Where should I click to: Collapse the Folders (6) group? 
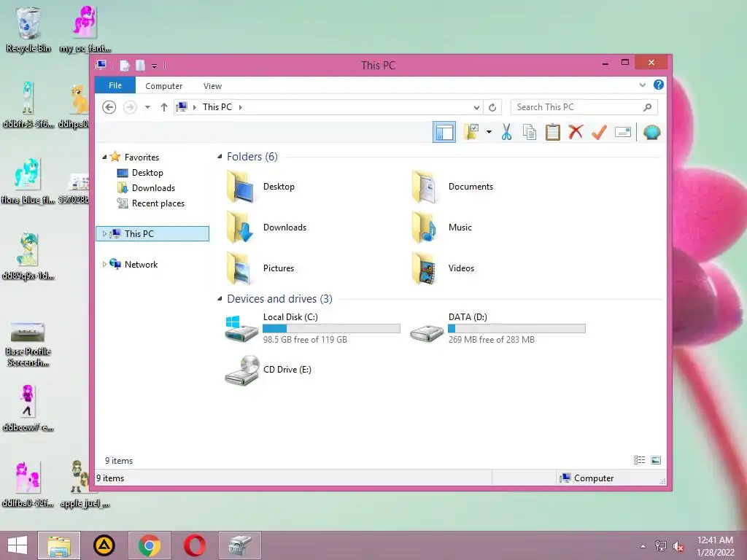coord(220,157)
